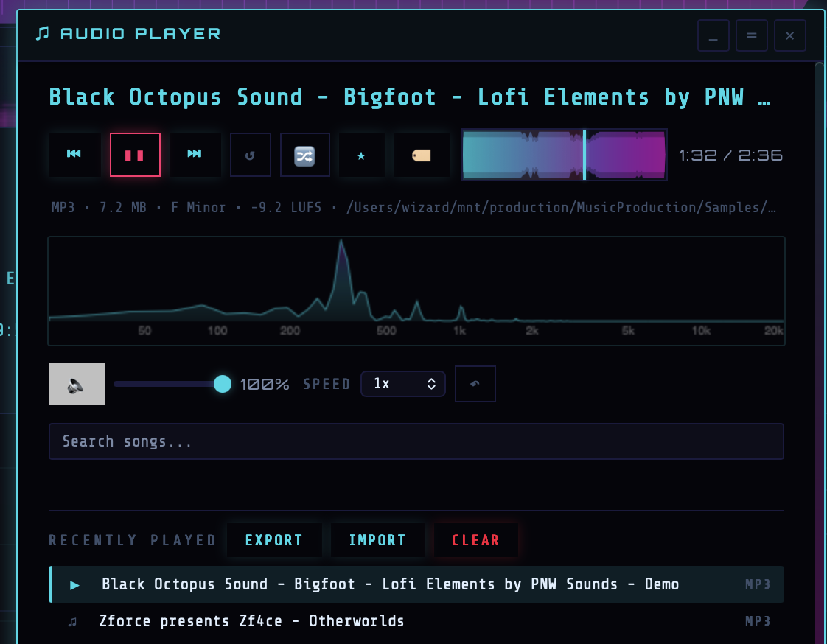Toggle shuffle playback
827x644 pixels.
(x=305, y=155)
